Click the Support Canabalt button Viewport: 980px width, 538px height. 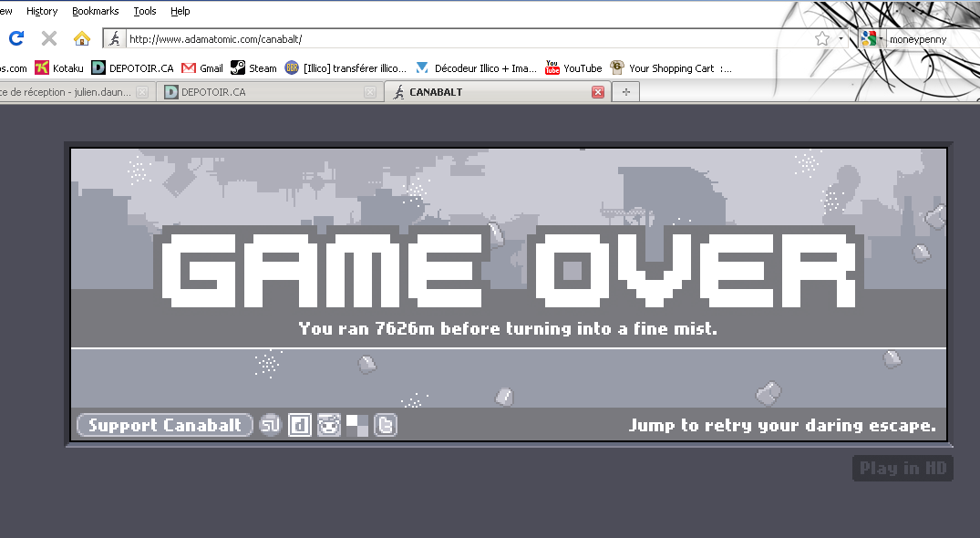[164, 425]
